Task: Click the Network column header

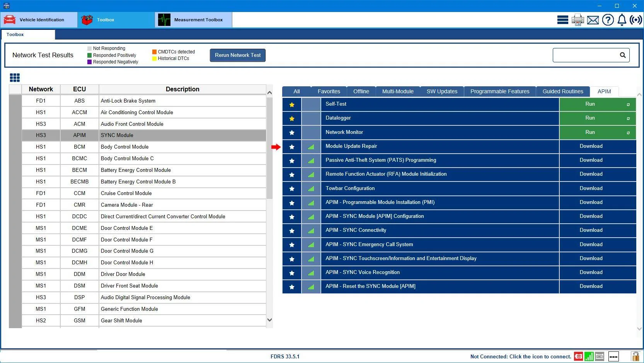Action: tap(41, 89)
